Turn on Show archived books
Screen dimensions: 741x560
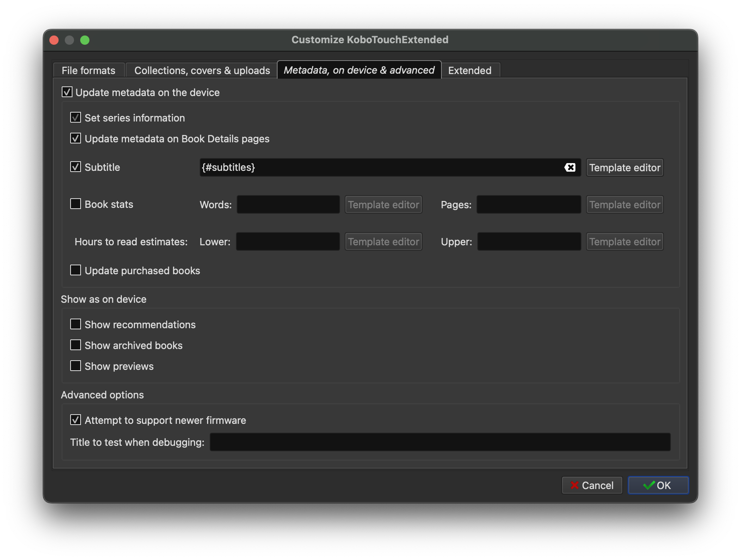click(76, 345)
